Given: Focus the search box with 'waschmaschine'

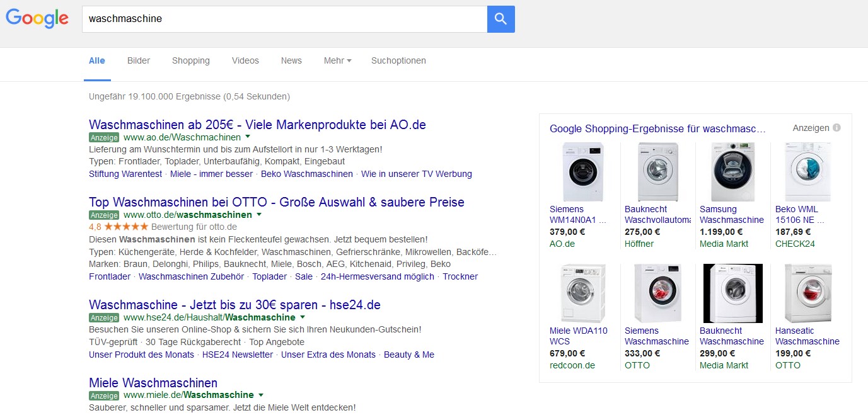Looking at the screenshot, I should tap(285, 19).
